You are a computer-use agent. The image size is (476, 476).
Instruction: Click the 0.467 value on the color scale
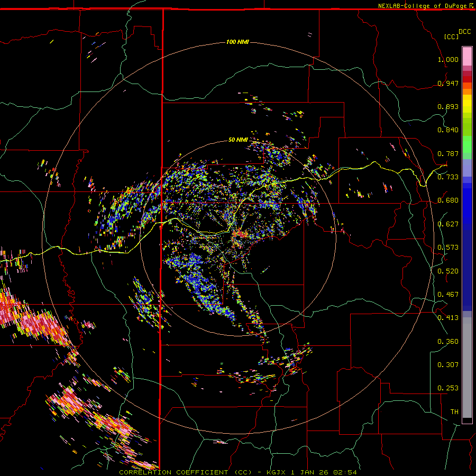point(448,295)
